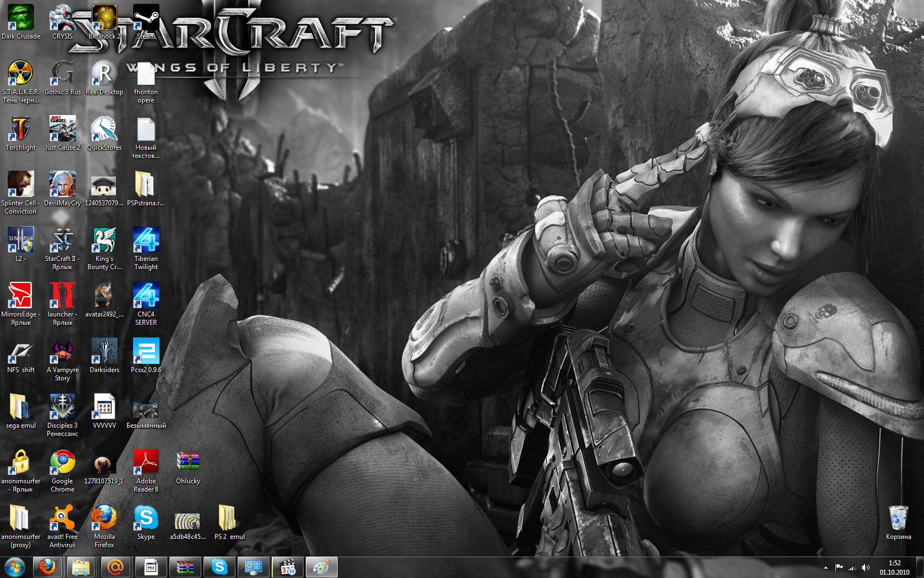Click the Torchlight desktop icon
The width and height of the screenshot is (924, 578).
[21, 133]
